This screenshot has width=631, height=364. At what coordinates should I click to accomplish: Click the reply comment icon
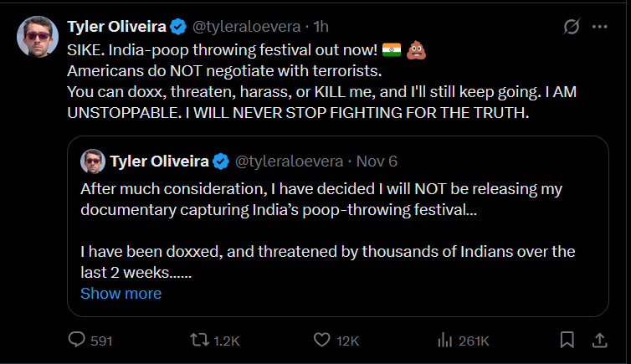(x=77, y=341)
